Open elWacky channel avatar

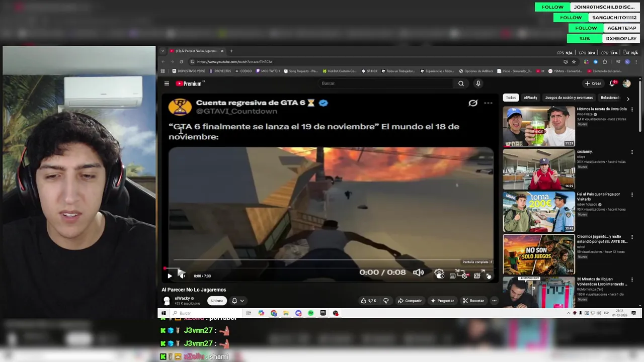[x=167, y=301]
